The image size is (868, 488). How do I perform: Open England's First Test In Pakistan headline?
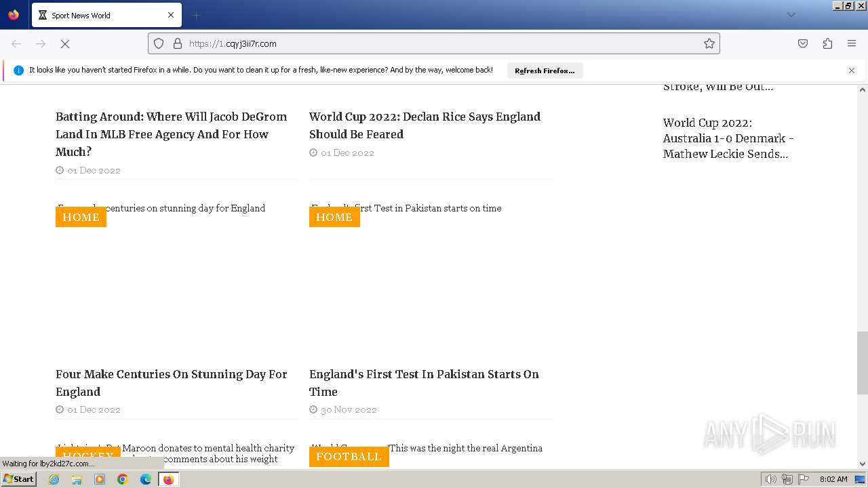(x=424, y=383)
